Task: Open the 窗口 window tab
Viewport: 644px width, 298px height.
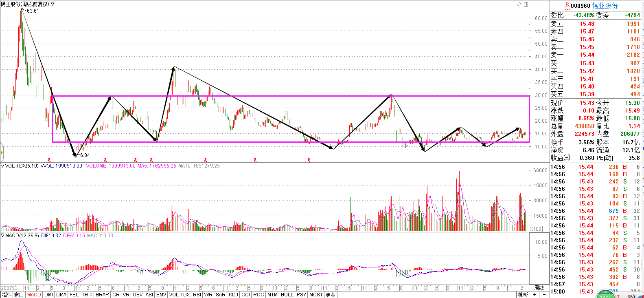Action: click(19, 295)
